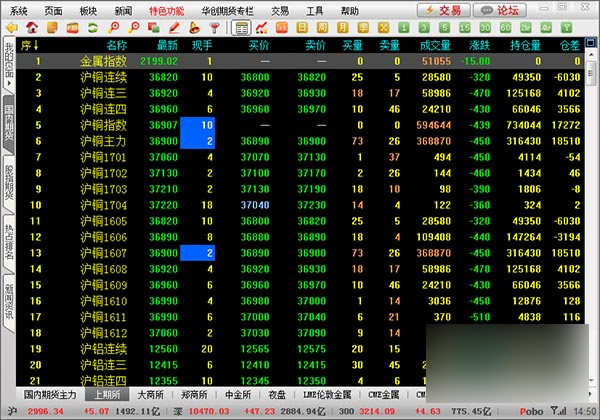Go back using the yellow arrow icon

[x=13, y=28]
